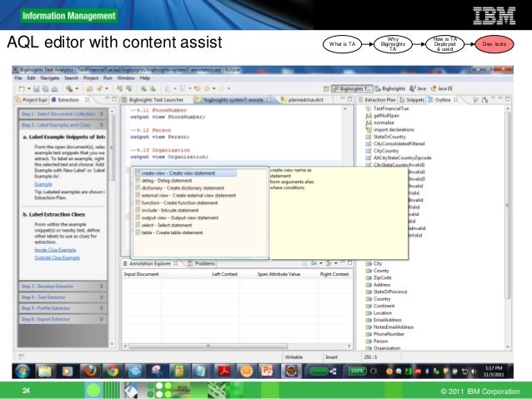Open the Snippets tab

point(412,100)
